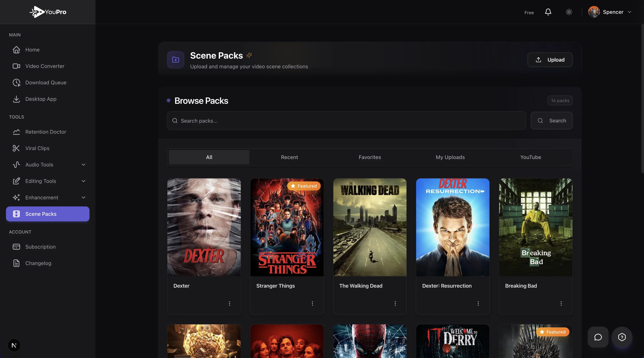Open the Video Converter camera icon

click(x=16, y=66)
